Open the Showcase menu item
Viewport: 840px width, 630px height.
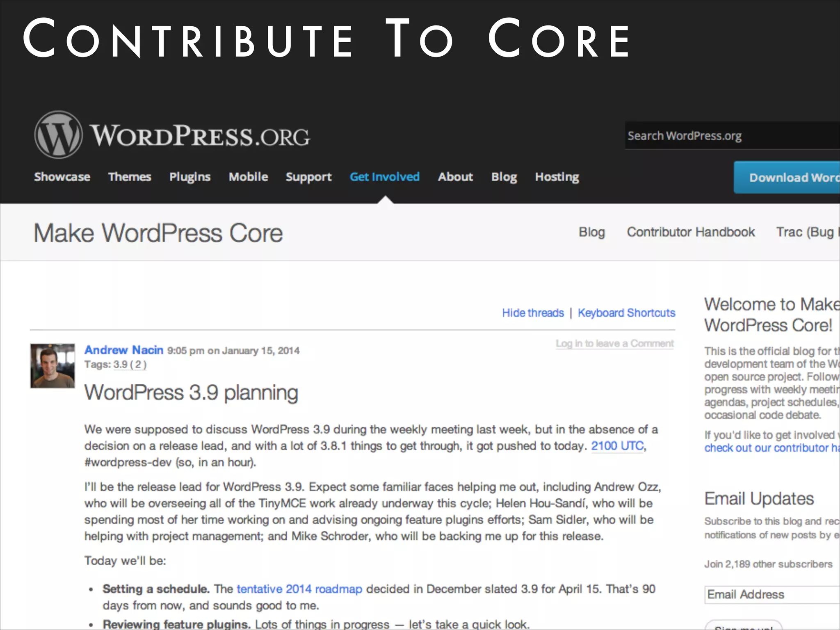[x=62, y=177]
